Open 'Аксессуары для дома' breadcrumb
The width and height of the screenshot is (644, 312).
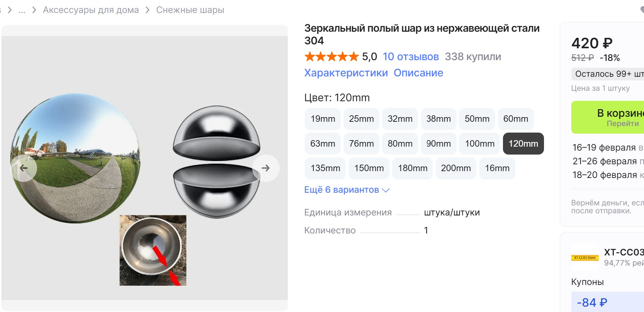[x=91, y=10]
